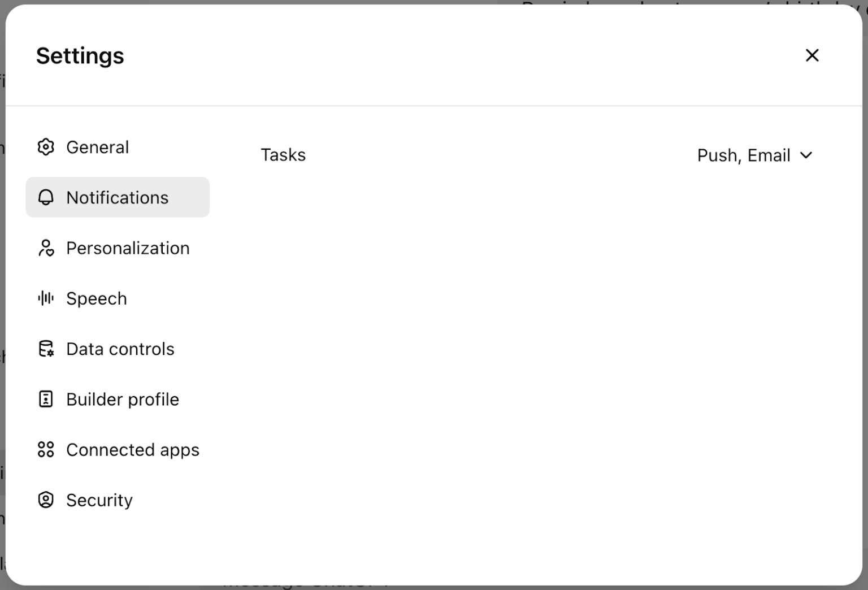Viewport: 868px width, 590px height.
Task: Open Connected apps settings
Action: [x=133, y=449]
